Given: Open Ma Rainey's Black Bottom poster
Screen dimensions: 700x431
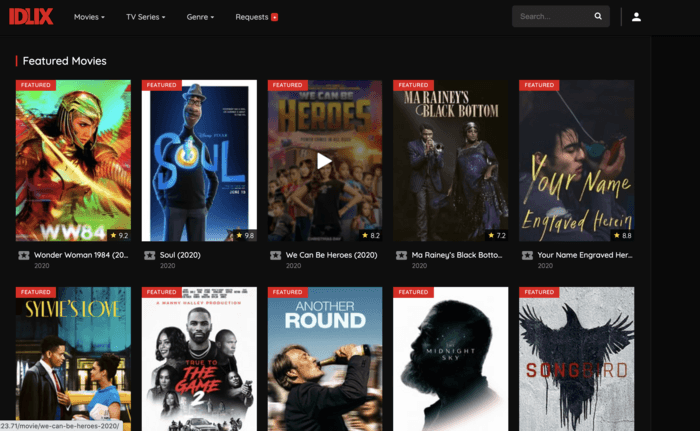Looking at the screenshot, I should pyautogui.click(x=450, y=161).
